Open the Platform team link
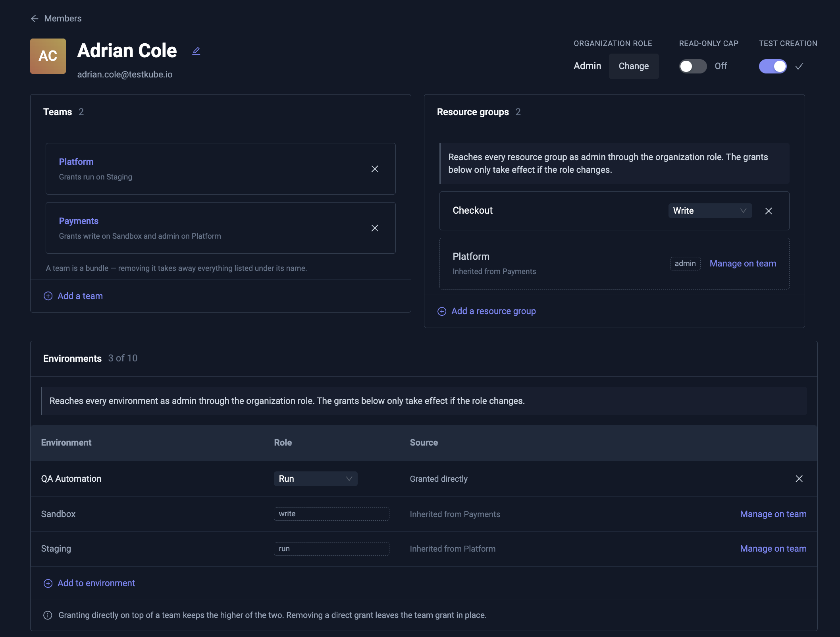 (76, 162)
